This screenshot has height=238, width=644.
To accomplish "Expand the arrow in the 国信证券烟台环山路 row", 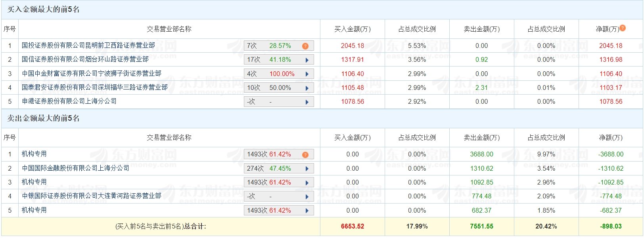I will pyautogui.click(x=307, y=60).
